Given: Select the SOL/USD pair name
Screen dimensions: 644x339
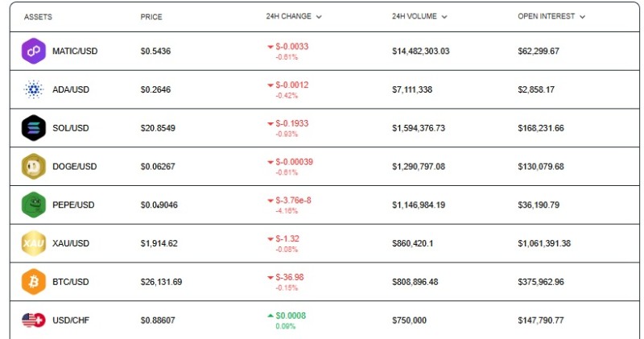Looking at the screenshot, I should 70,128.
